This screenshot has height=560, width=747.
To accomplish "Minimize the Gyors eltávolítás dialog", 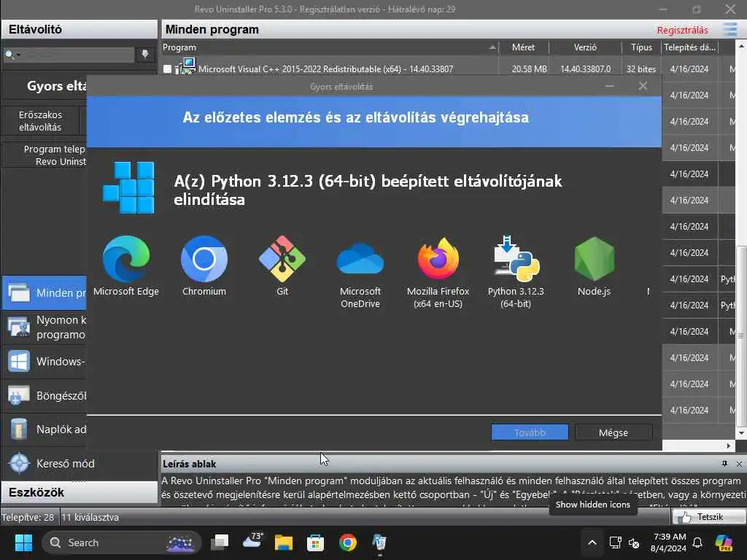I will click(609, 86).
